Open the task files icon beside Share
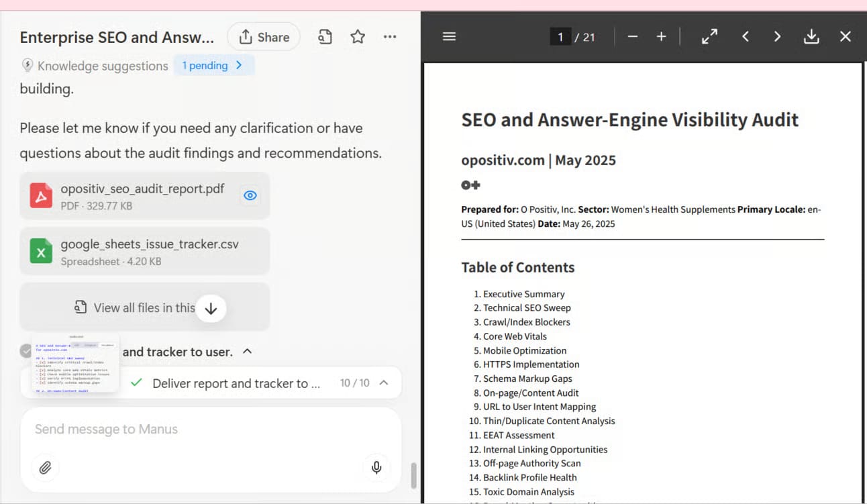 [325, 37]
